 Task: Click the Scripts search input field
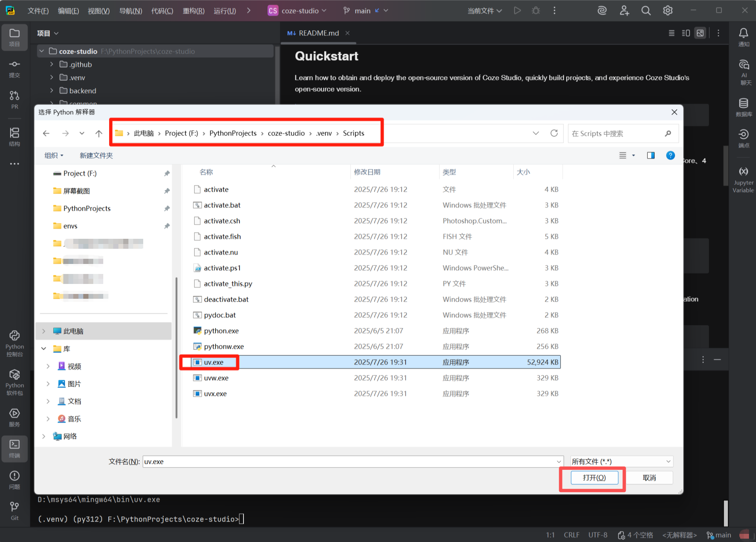(x=616, y=133)
